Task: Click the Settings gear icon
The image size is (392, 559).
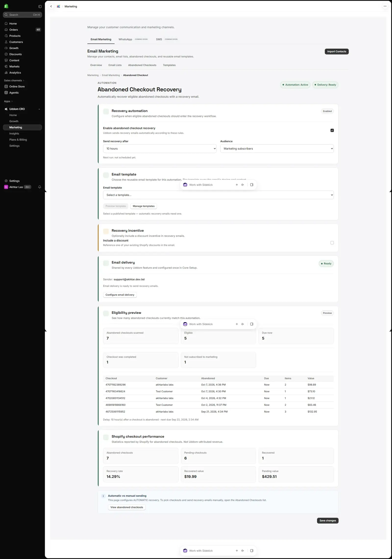Action: click(6, 181)
